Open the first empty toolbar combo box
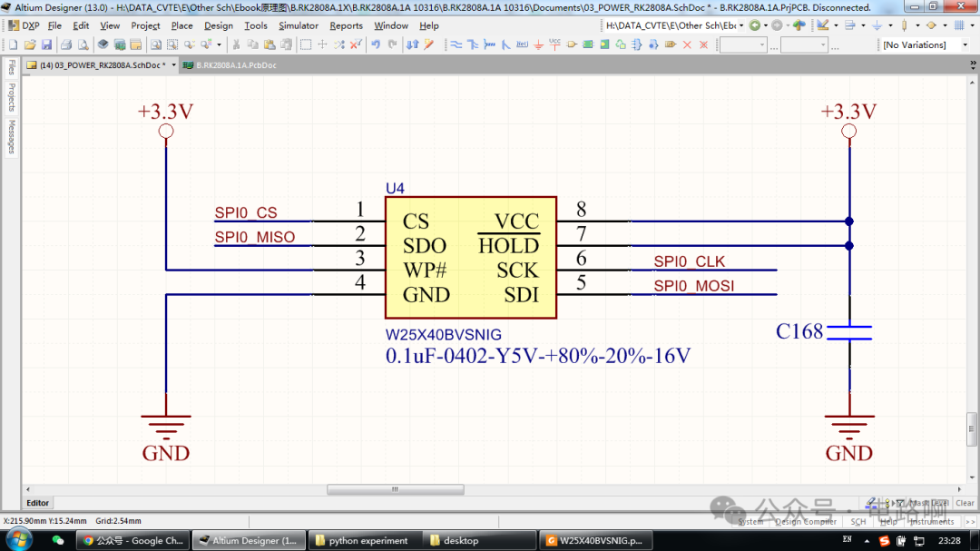The image size is (980, 551). [x=743, y=45]
